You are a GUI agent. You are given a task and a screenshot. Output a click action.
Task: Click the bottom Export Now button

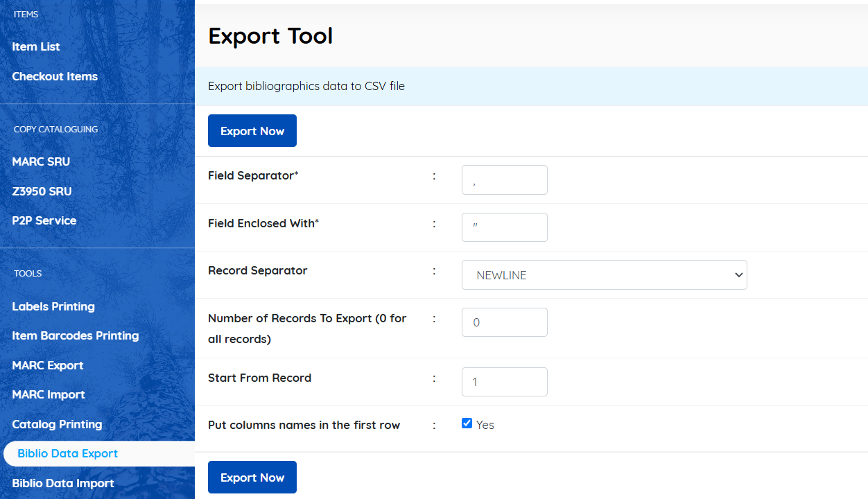[x=252, y=477]
